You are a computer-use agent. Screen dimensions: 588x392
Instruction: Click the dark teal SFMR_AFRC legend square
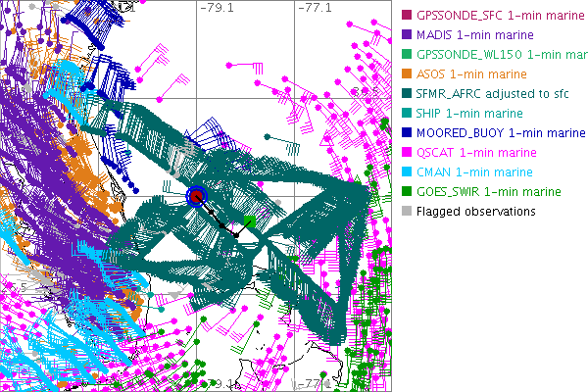[407, 93]
